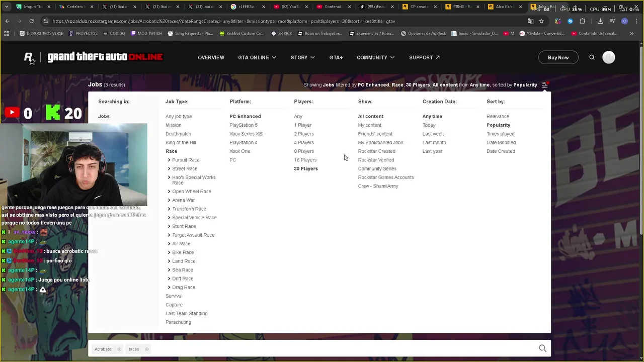Bookmark this page with star icon
The height and width of the screenshot is (362, 644).
(x=541, y=21)
